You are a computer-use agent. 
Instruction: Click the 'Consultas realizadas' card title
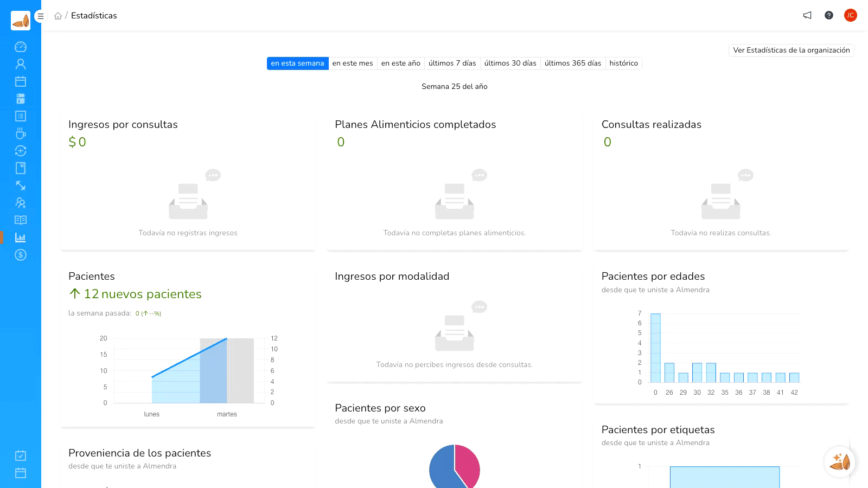(x=652, y=125)
